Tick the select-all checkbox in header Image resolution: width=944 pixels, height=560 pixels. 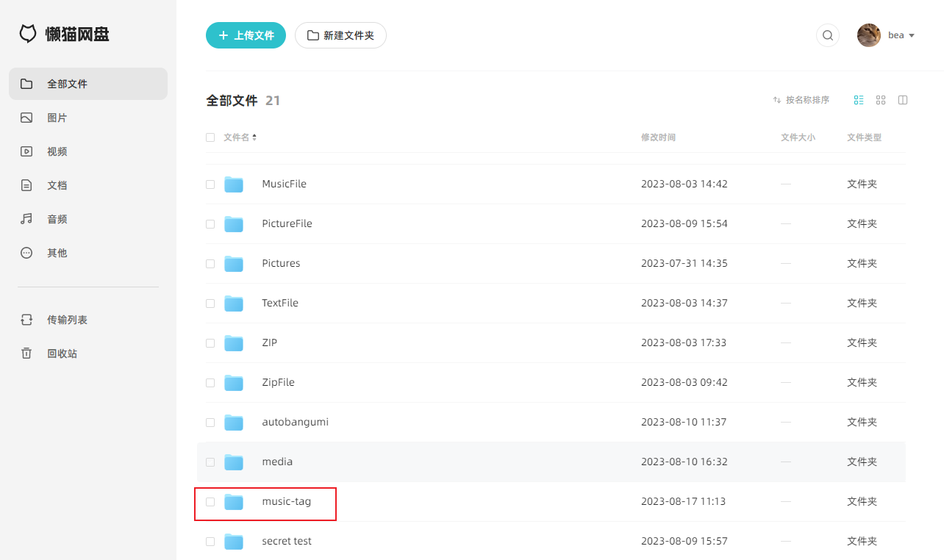point(210,137)
